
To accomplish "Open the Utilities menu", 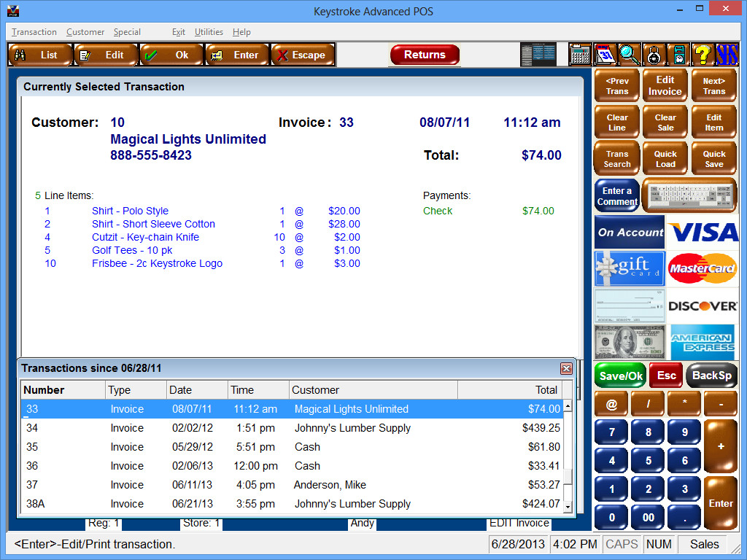I will (x=209, y=32).
